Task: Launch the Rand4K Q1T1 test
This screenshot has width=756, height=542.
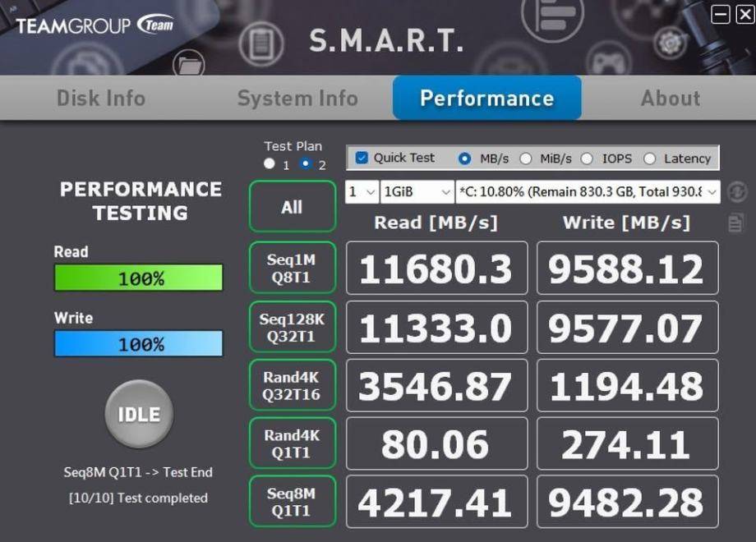Action: (x=293, y=443)
